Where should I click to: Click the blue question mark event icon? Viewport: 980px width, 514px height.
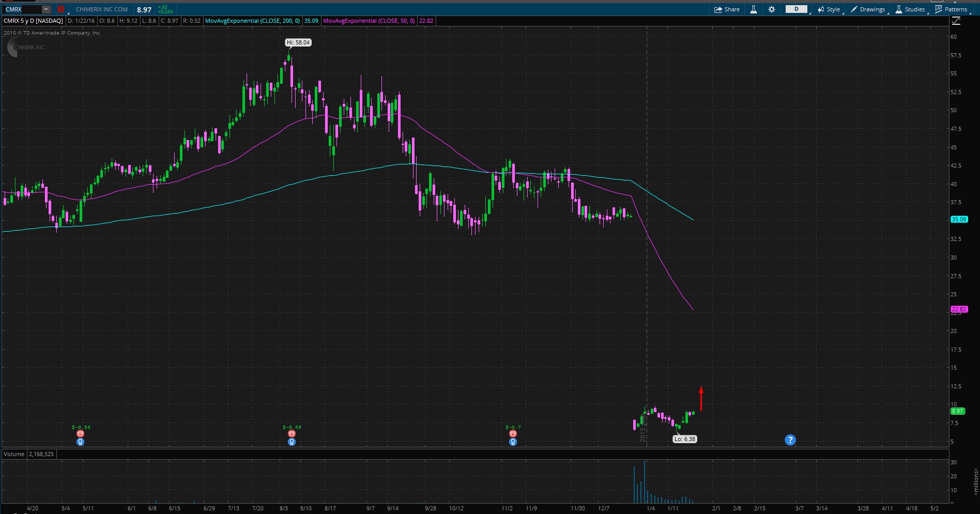click(x=790, y=440)
